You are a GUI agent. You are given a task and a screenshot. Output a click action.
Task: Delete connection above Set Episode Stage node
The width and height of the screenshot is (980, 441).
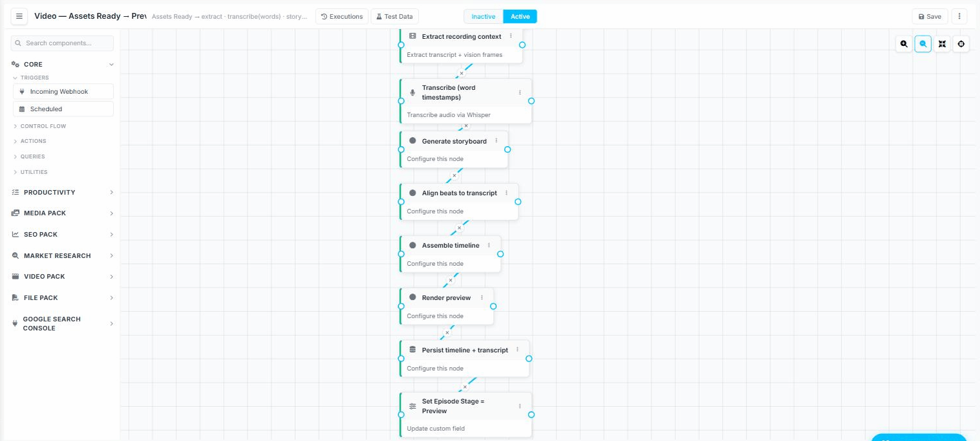pos(464,387)
